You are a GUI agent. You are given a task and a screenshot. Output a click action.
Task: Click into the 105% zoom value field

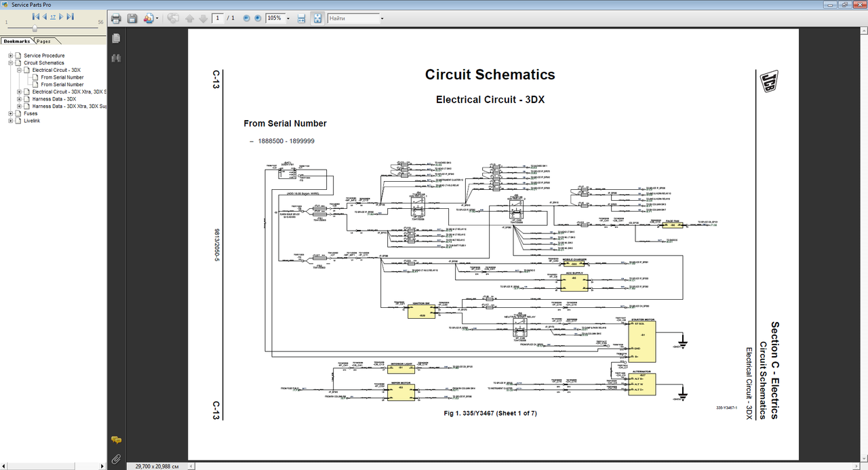(x=275, y=18)
